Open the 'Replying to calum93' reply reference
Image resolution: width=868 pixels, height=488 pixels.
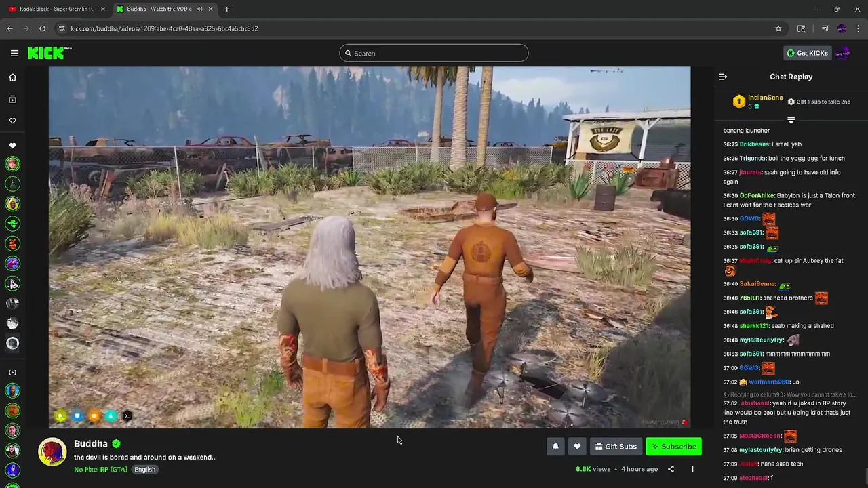click(790, 394)
